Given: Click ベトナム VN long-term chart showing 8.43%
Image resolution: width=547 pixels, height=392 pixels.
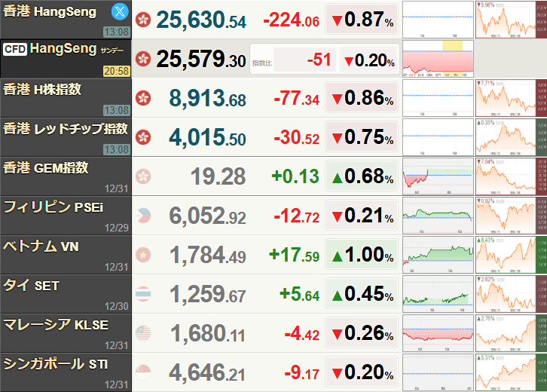Looking at the screenshot, I should pyautogui.click(x=511, y=255).
